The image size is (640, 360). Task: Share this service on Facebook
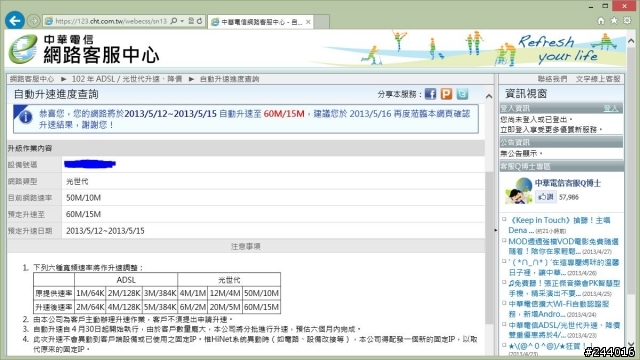pos(430,94)
